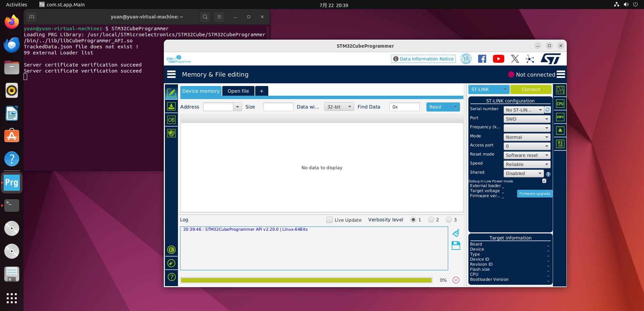Screen dimensions: 644x311
Task: Click the Find Data 0x input field
Action: [405, 107]
